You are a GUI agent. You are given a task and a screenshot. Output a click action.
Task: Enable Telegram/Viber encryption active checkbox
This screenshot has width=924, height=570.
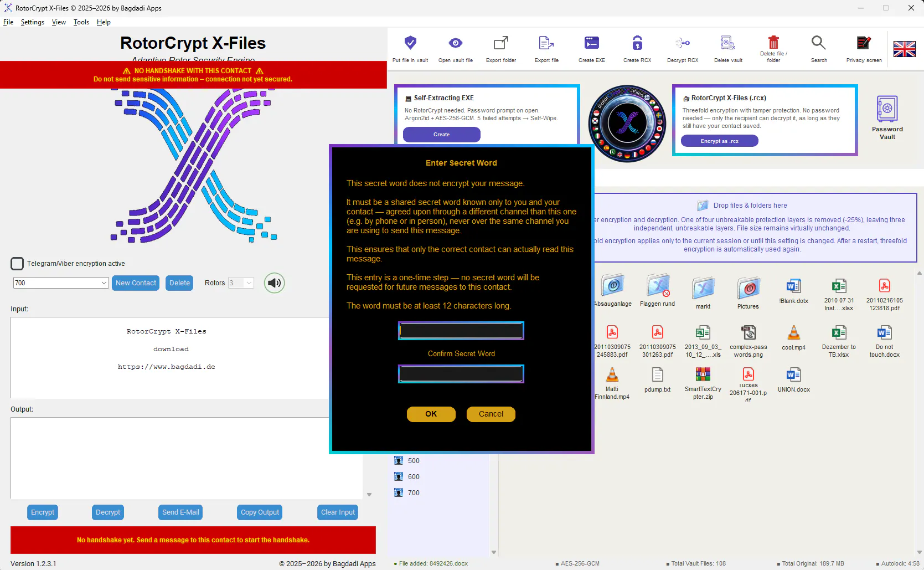tap(17, 264)
